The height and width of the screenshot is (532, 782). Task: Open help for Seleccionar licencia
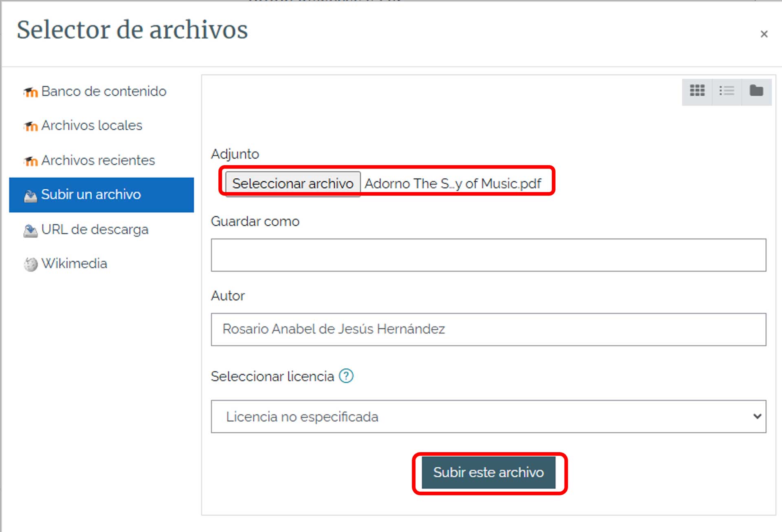click(x=346, y=376)
